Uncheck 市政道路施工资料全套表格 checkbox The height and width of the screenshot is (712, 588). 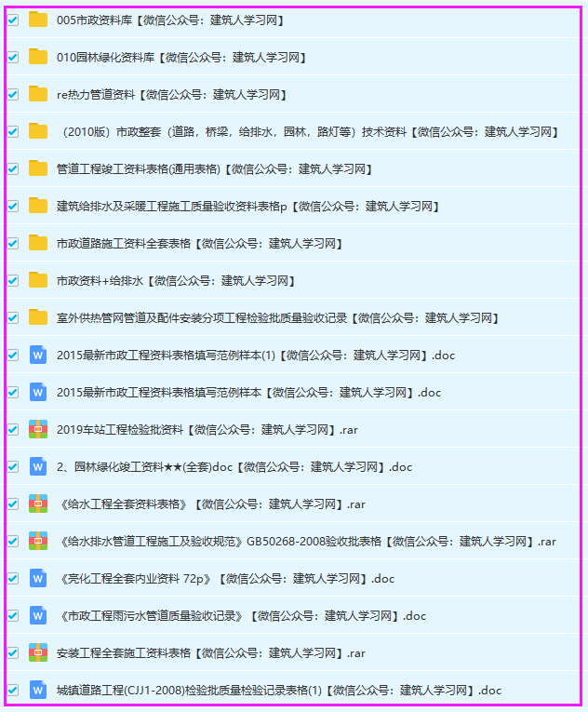(13, 244)
